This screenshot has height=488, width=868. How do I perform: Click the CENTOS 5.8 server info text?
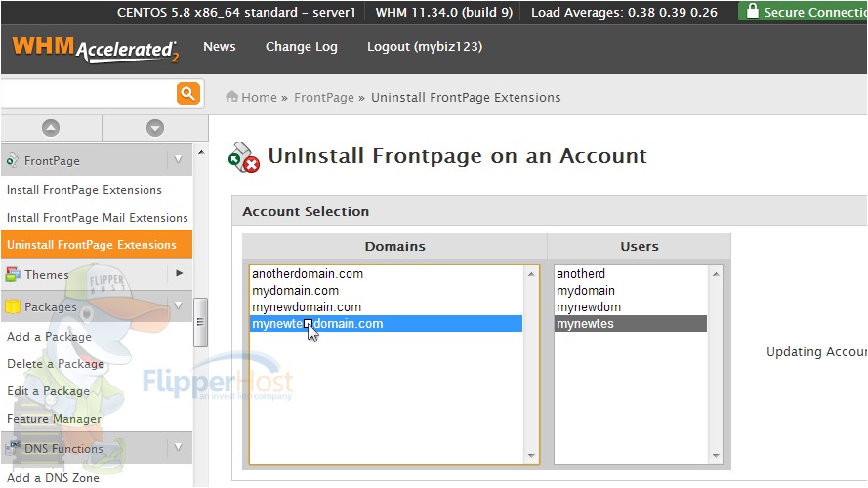(236, 12)
